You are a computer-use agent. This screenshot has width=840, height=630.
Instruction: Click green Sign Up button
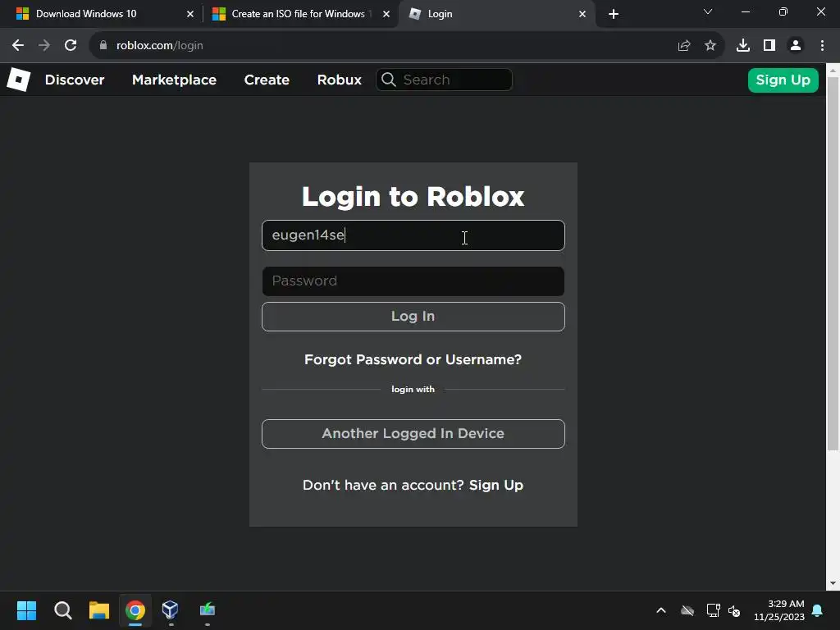pos(783,80)
